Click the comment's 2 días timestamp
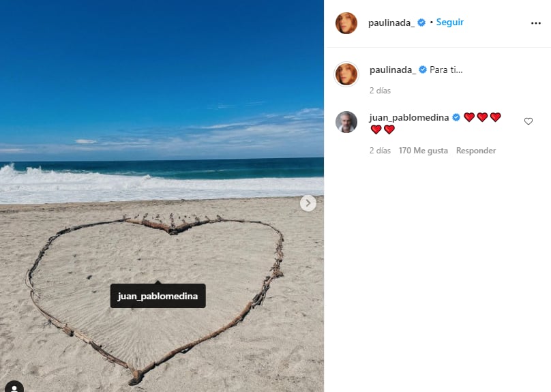 tap(380, 151)
